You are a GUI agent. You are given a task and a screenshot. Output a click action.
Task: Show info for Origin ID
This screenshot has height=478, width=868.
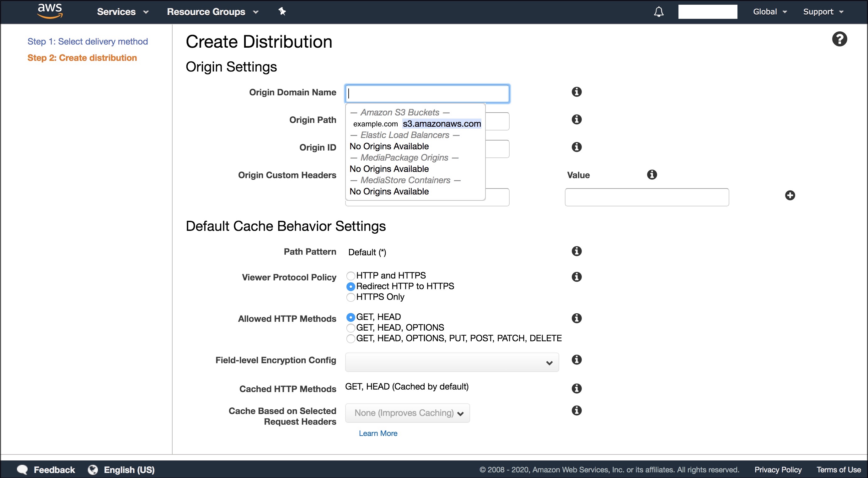pos(576,147)
